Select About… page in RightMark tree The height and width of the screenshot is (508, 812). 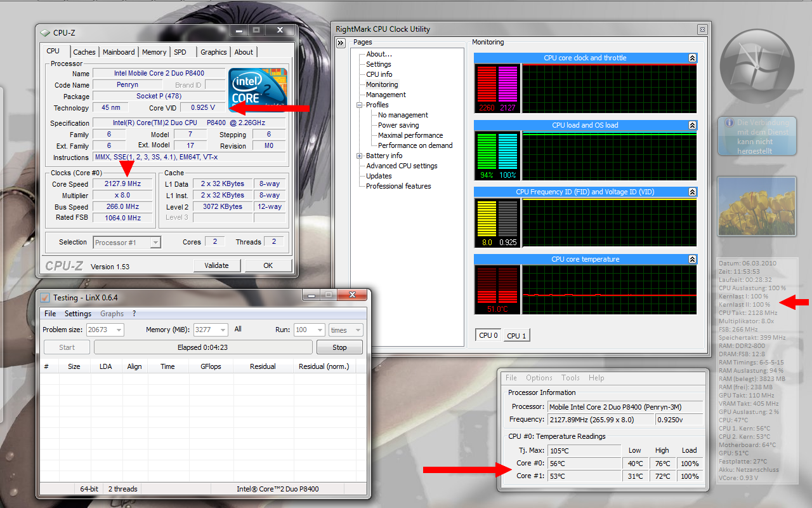pyautogui.click(x=379, y=54)
